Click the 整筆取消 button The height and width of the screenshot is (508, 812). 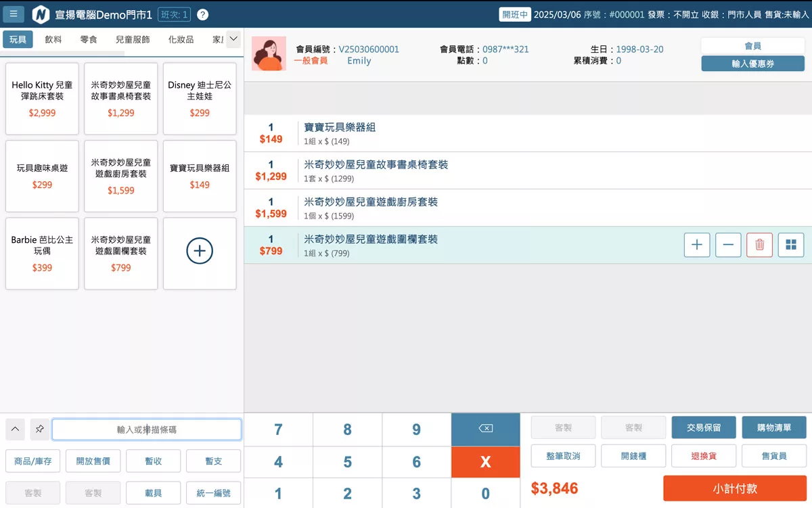(563, 456)
